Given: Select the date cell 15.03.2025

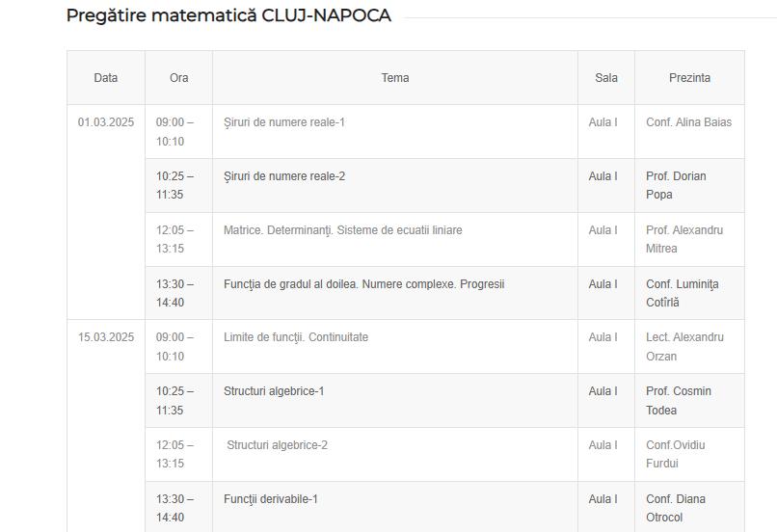Looking at the screenshot, I should [106, 337].
